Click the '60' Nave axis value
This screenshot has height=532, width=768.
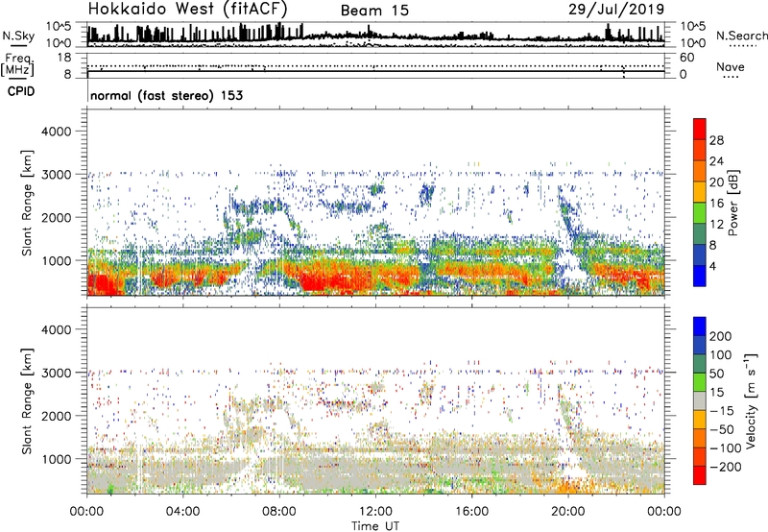687,58
